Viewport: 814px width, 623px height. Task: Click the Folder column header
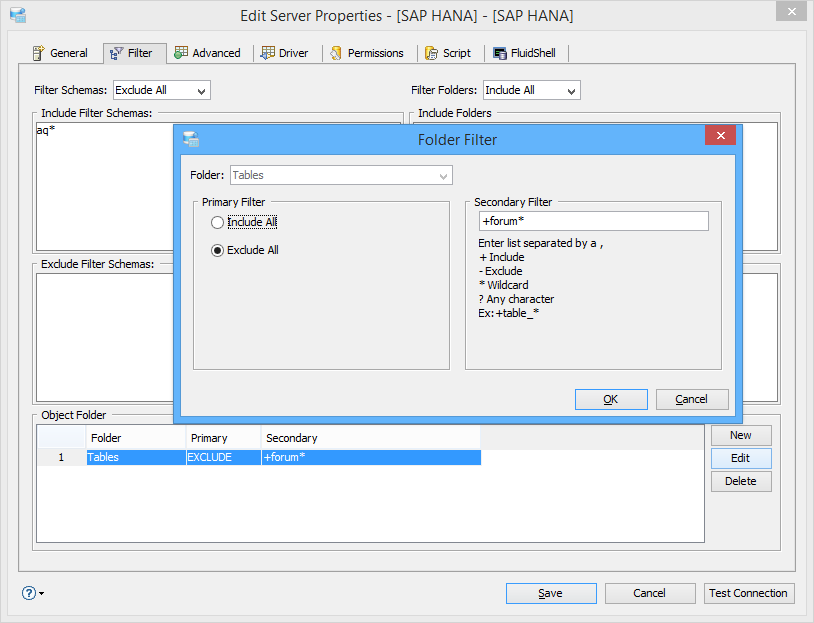136,438
